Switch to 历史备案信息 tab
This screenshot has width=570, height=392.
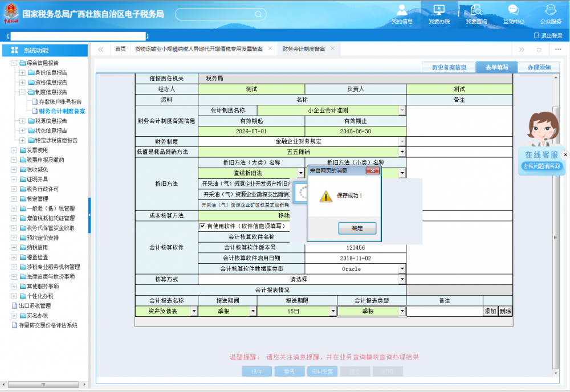pyautogui.click(x=449, y=67)
